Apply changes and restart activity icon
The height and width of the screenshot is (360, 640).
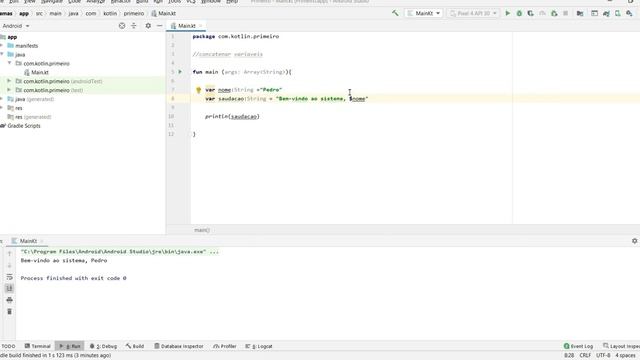point(554,13)
